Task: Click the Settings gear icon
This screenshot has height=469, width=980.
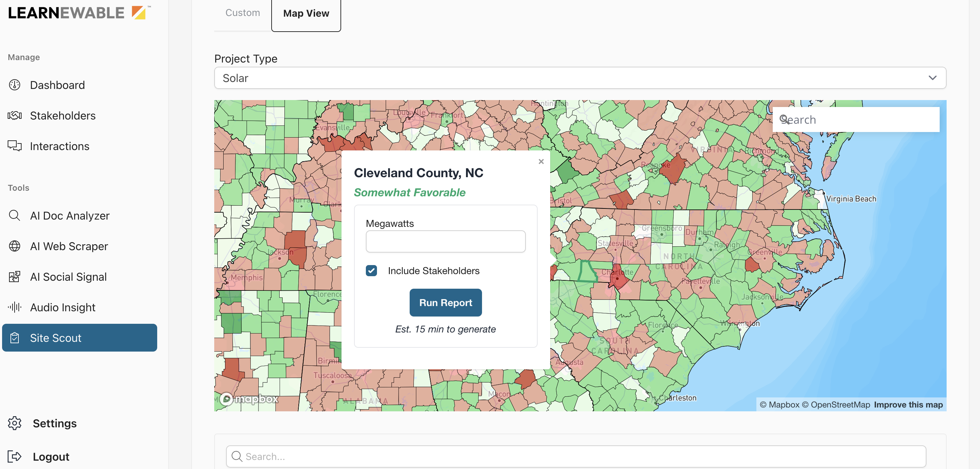Action: point(15,423)
